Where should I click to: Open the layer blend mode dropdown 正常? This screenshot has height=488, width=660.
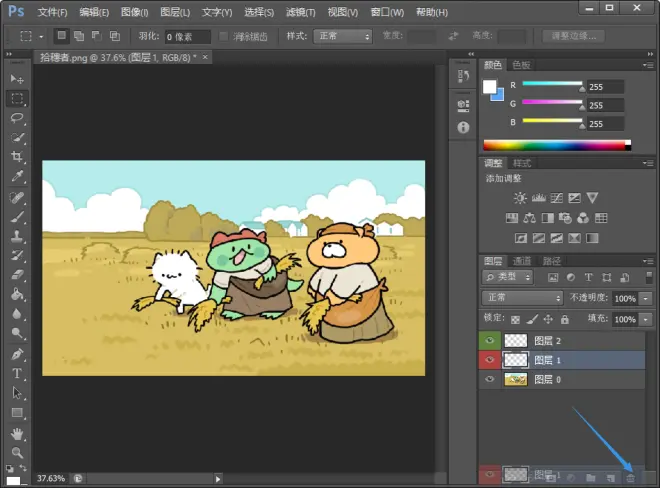[522, 298]
